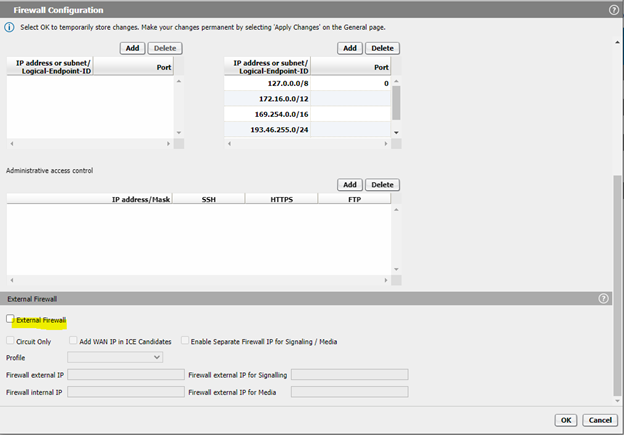Enable Separate Firewall IP for Signaling / Media
624x435 pixels.
click(185, 341)
